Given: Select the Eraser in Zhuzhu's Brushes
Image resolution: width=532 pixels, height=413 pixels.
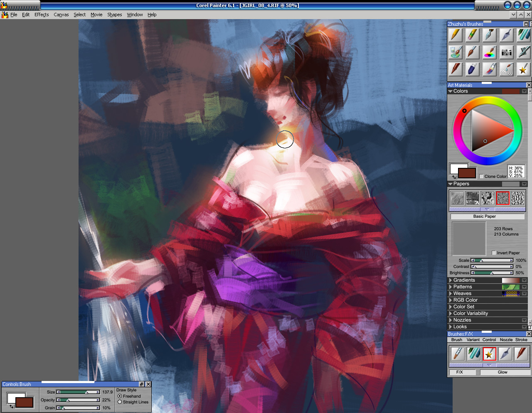Looking at the screenshot, I should point(473,35).
